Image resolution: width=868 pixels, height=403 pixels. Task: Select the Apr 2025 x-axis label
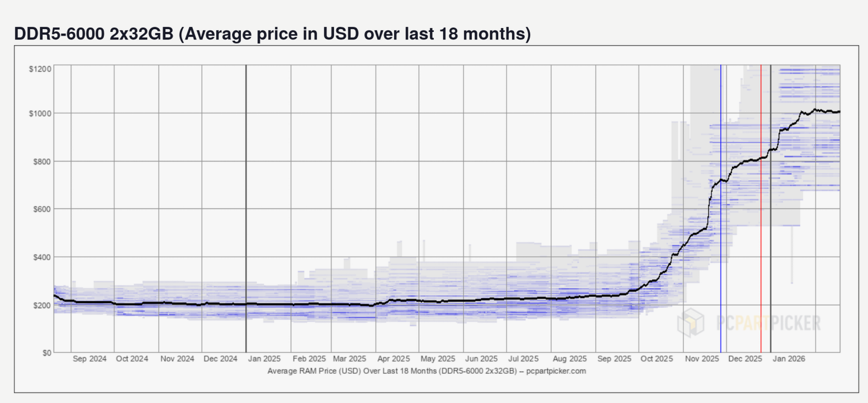pyautogui.click(x=393, y=359)
